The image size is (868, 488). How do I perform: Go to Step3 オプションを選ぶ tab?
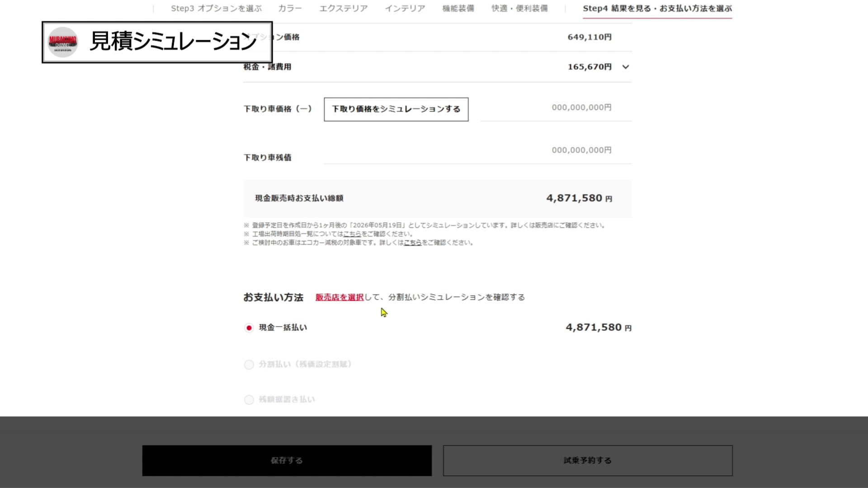tap(216, 9)
